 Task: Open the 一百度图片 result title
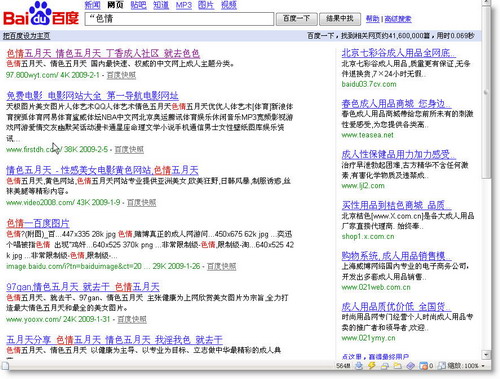[x=38, y=223]
